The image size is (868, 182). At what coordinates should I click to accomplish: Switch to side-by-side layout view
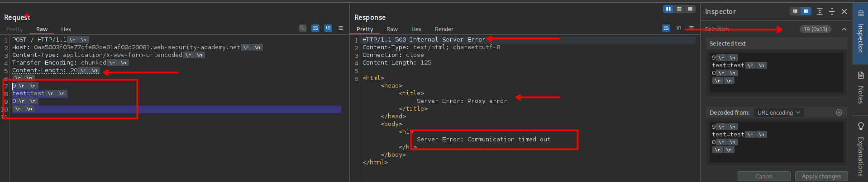pyautogui.click(x=668, y=9)
